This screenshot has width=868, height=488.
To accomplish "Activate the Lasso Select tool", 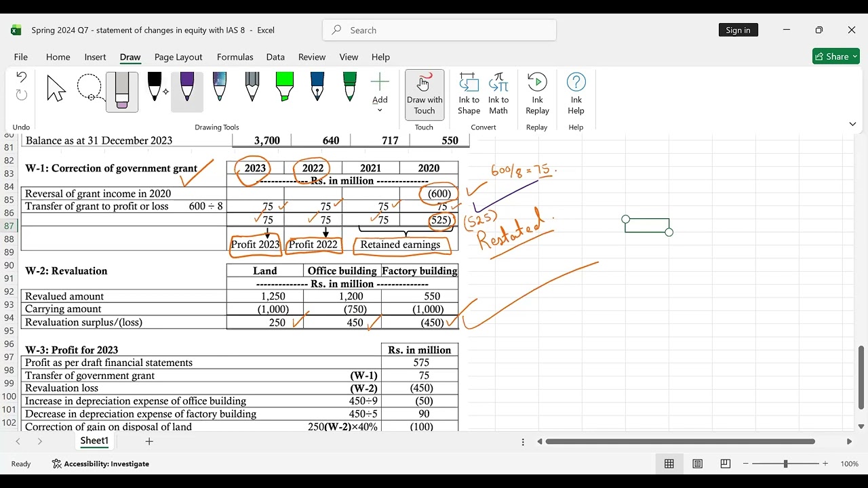I will [x=90, y=89].
